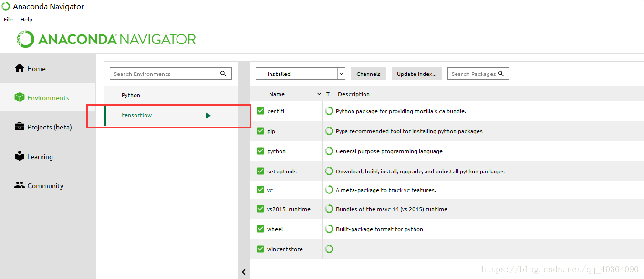Click the Home icon in sidebar
Image resolution: width=644 pixels, height=279 pixels.
[19, 68]
